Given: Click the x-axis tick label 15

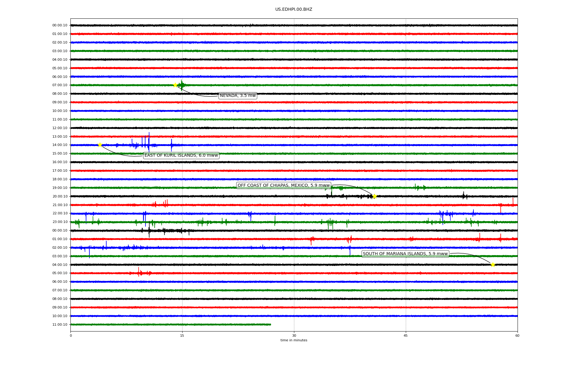Looking at the screenshot, I should click(182, 335).
